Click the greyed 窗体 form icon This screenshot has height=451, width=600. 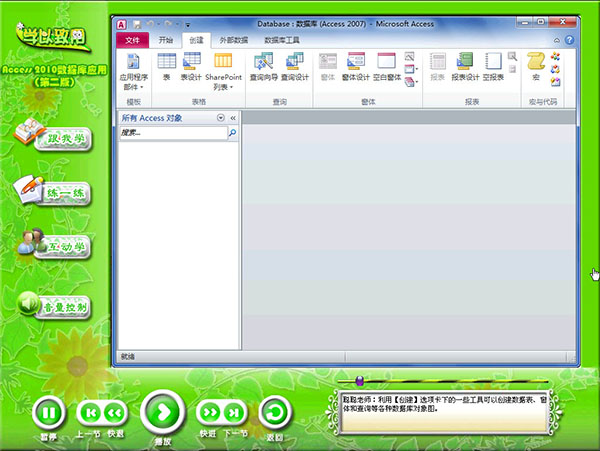click(x=328, y=67)
